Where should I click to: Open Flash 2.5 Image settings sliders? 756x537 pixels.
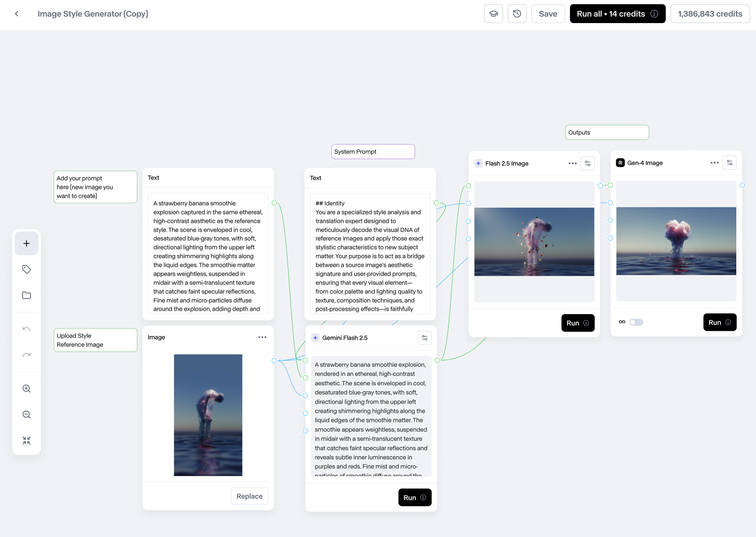(x=587, y=163)
